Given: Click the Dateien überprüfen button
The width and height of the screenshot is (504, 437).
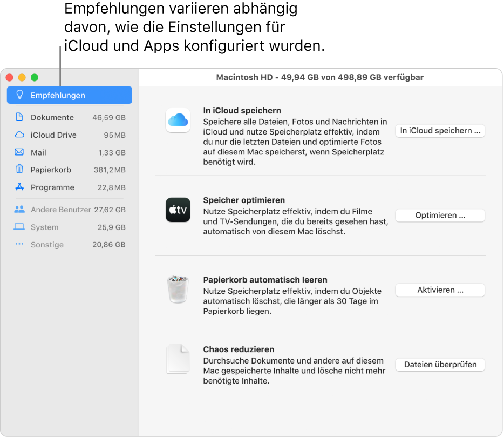Looking at the screenshot, I should click(x=440, y=365).
